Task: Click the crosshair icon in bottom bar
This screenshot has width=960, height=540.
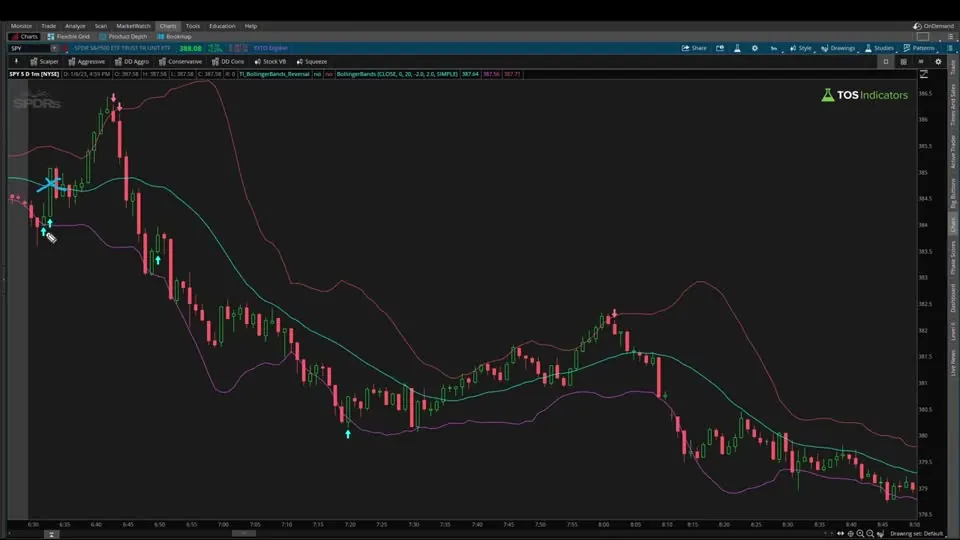Action: 850,534
